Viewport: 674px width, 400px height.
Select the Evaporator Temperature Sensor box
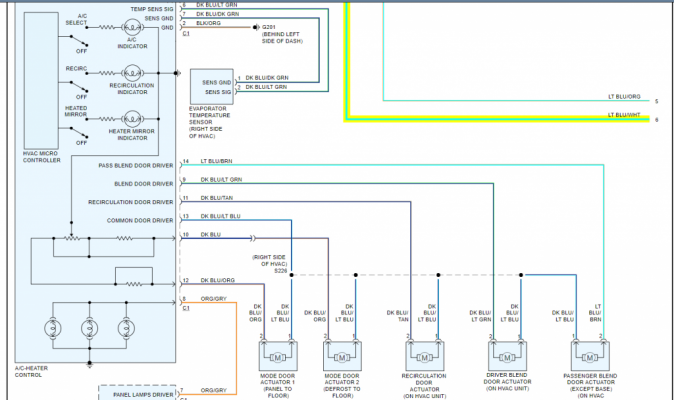click(x=212, y=87)
